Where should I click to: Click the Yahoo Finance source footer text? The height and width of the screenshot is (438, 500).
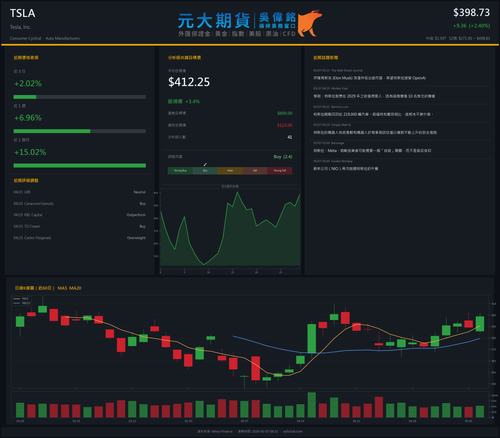(215, 431)
